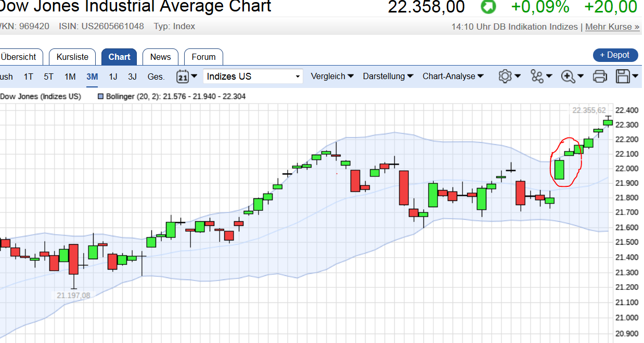Expand the arrow beside the zoom icon
Viewport: 644px width, 343px height.
tap(581, 77)
